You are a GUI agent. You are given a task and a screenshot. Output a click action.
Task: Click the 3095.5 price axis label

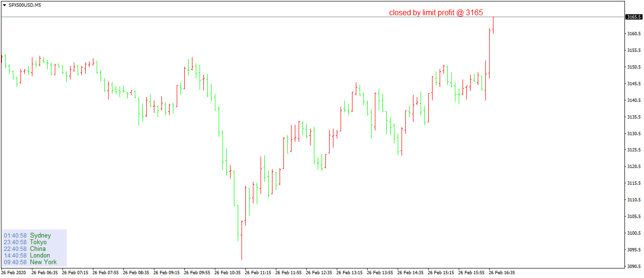tap(633, 250)
